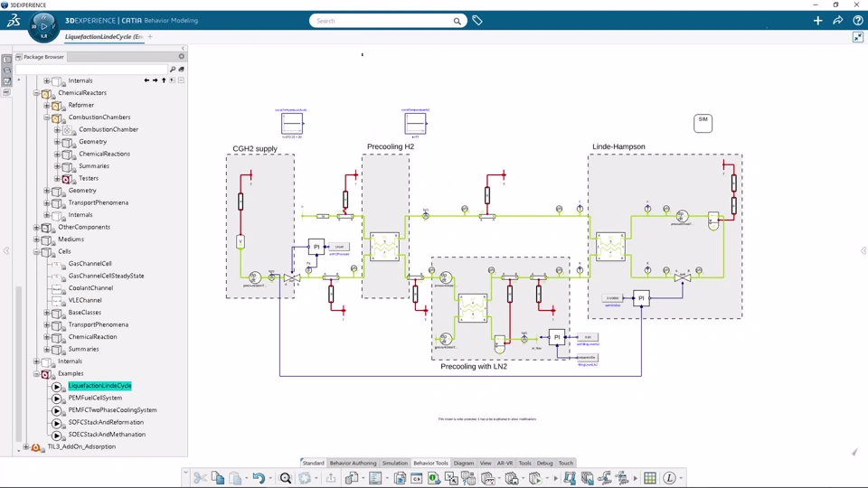Screen dimensions: 868x488
Task: Click the grid display icon in toolbar
Action: [x=650, y=478]
